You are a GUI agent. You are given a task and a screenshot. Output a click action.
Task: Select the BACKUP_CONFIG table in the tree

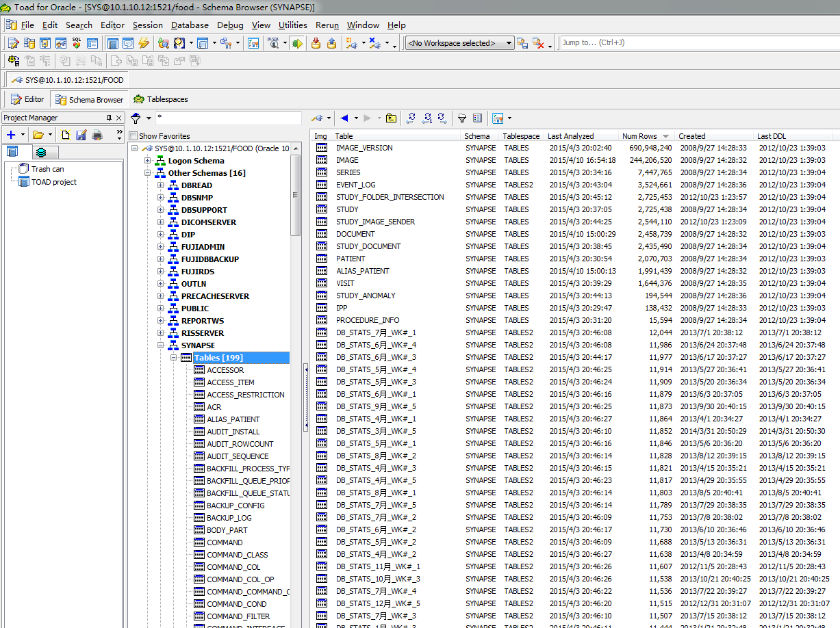(x=236, y=506)
